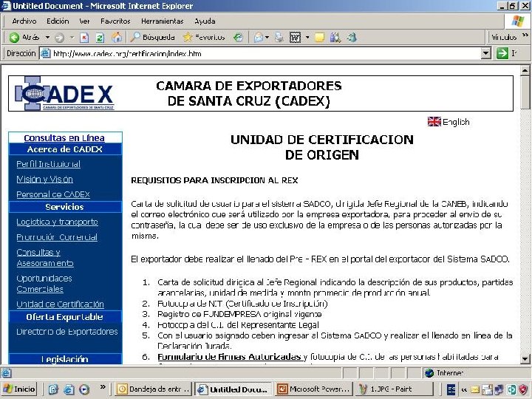
Task: Click the vertical scrollbar thumb
Action: (x=525, y=92)
